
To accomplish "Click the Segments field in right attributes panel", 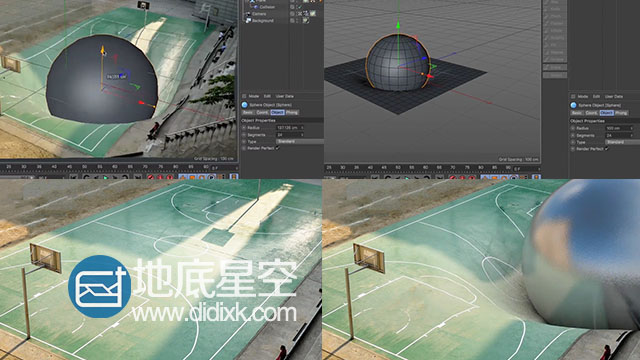I will click(x=619, y=135).
